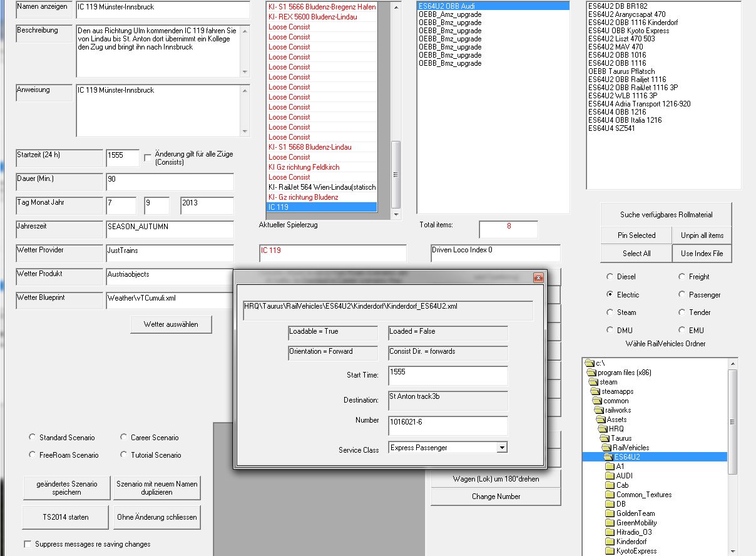Click the Startzeit input field
This screenshot has height=556, width=756.
pos(123,158)
